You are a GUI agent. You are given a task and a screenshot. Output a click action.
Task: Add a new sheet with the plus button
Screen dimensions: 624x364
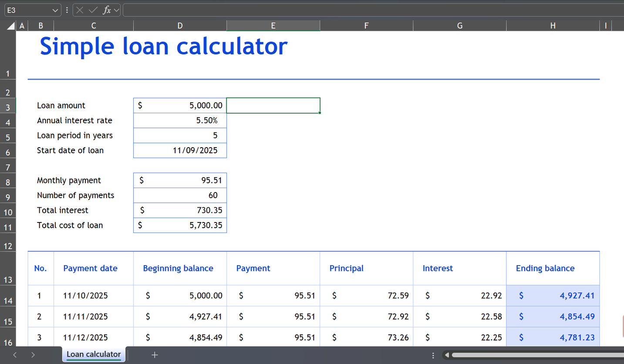155,355
